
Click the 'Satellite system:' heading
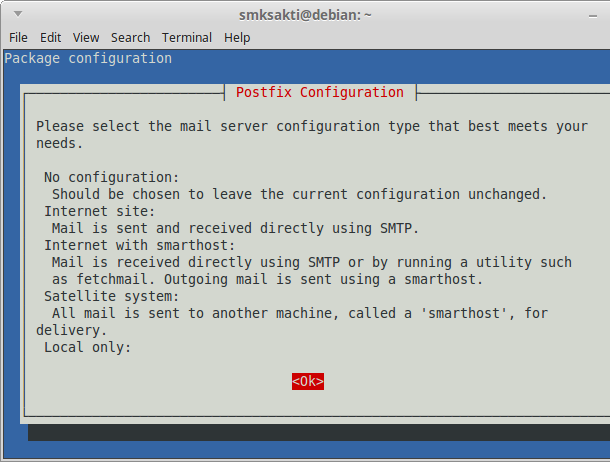pyautogui.click(x=112, y=296)
